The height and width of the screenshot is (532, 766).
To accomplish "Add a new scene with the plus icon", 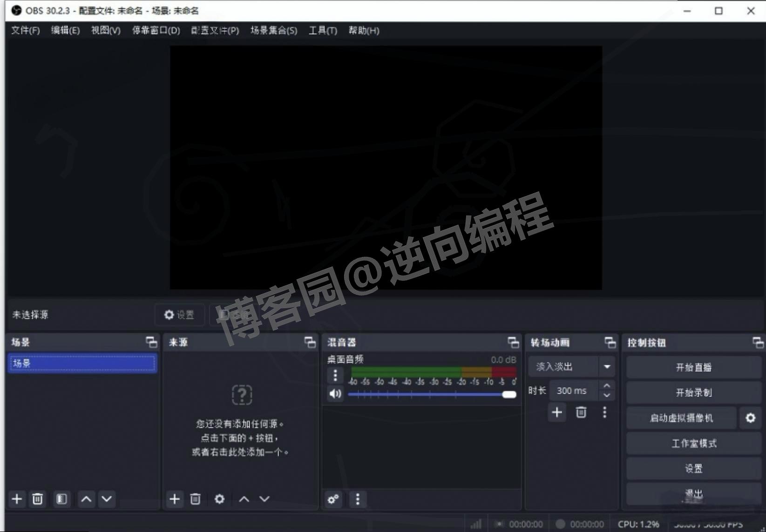I will pos(17,499).
